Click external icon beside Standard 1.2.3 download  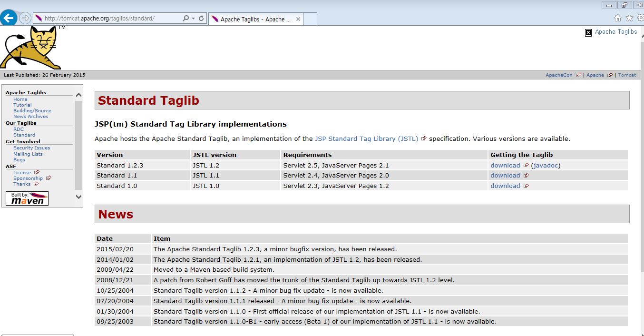526,166
